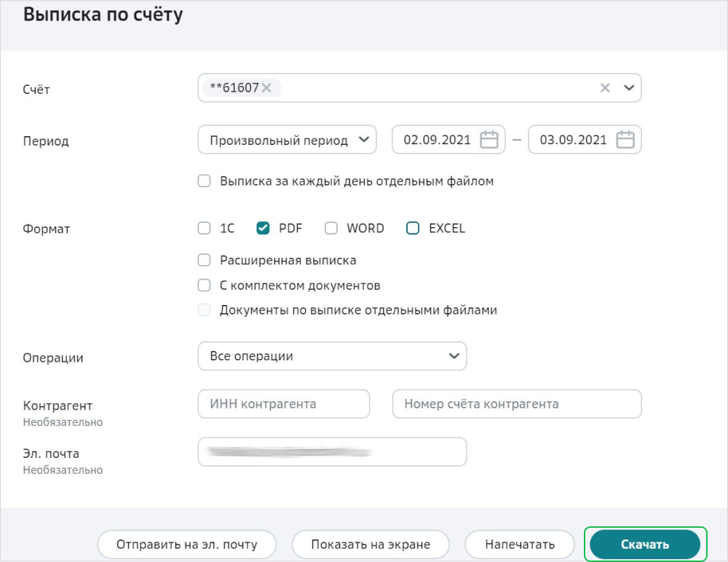
Task: Check the 1C format checkbox
Action: coord(205,229)
